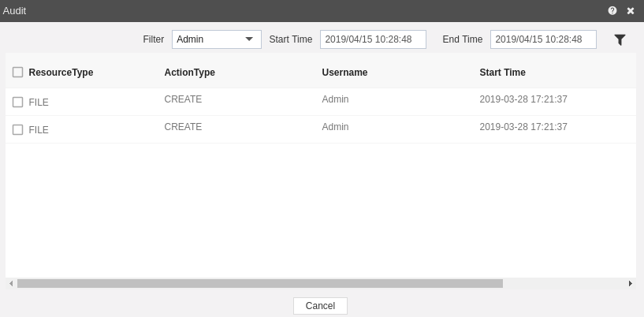Click the Cancel button
This screenshot has width=644, height=317.
320,306
